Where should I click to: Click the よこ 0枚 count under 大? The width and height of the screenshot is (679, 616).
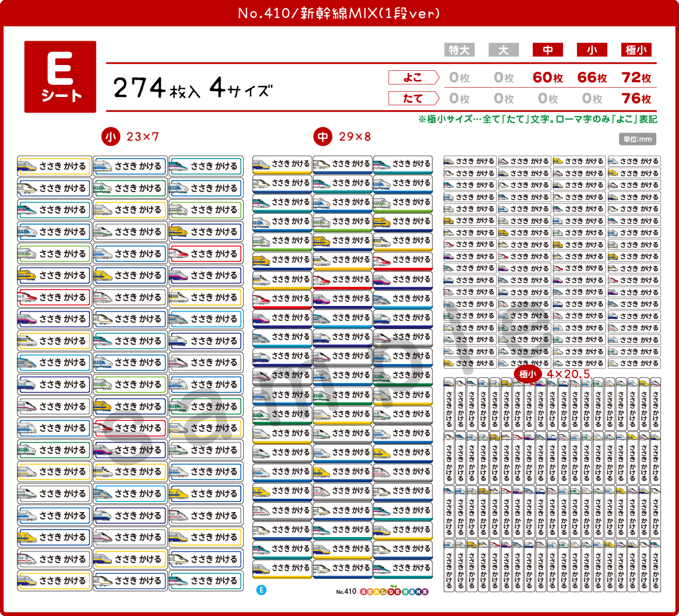point(504,78)
